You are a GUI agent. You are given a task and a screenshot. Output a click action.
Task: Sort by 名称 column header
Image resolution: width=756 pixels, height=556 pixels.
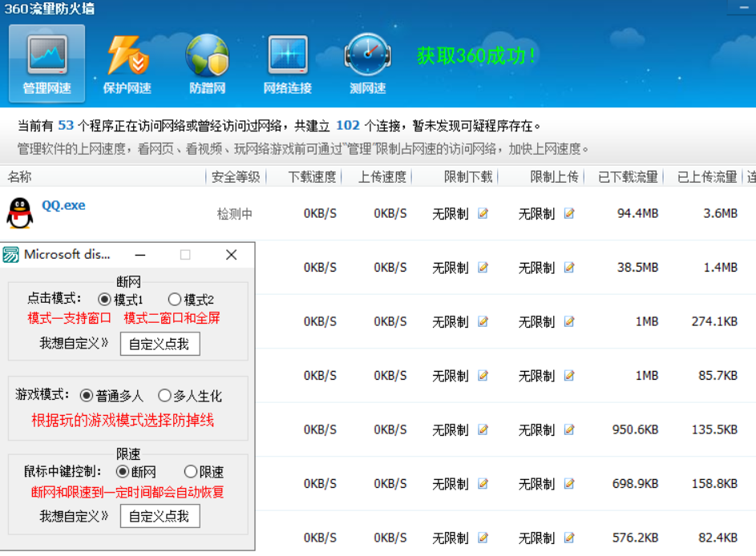pyautogui.click(x=20, y=177)
